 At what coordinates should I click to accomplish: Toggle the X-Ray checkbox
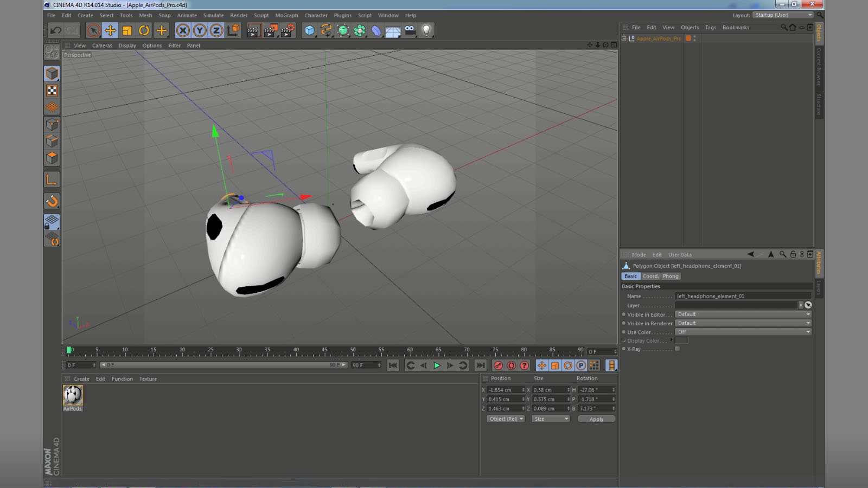pos(677,349)
